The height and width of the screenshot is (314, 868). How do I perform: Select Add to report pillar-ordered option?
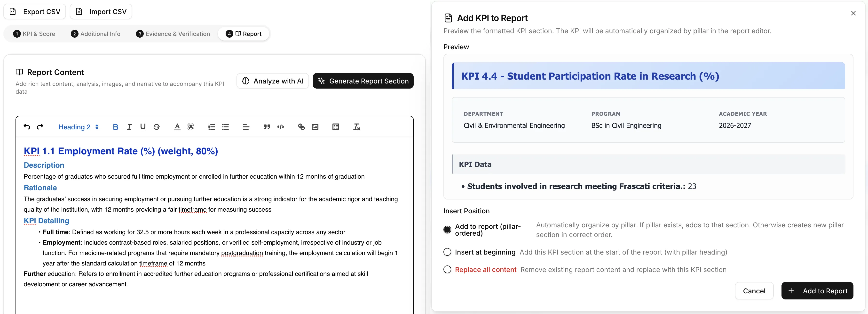447,229
